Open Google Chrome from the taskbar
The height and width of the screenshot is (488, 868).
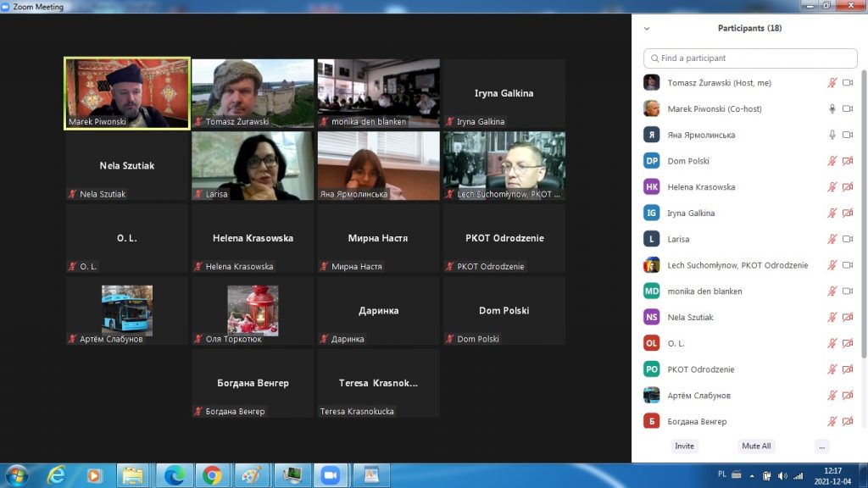point(211,474)
